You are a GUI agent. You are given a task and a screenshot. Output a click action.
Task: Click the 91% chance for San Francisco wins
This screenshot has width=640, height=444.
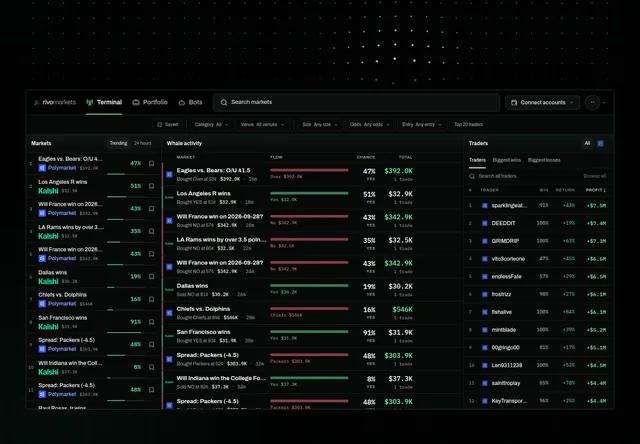tap(369, 333)
